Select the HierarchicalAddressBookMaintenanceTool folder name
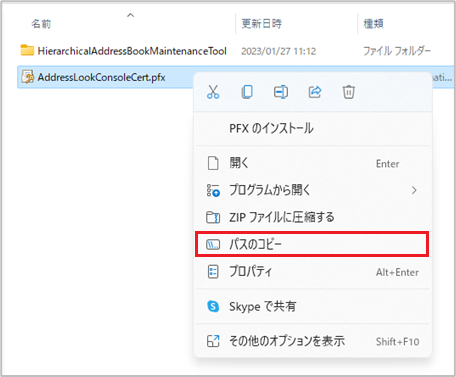456x377 pixels. tap(132, 51)
